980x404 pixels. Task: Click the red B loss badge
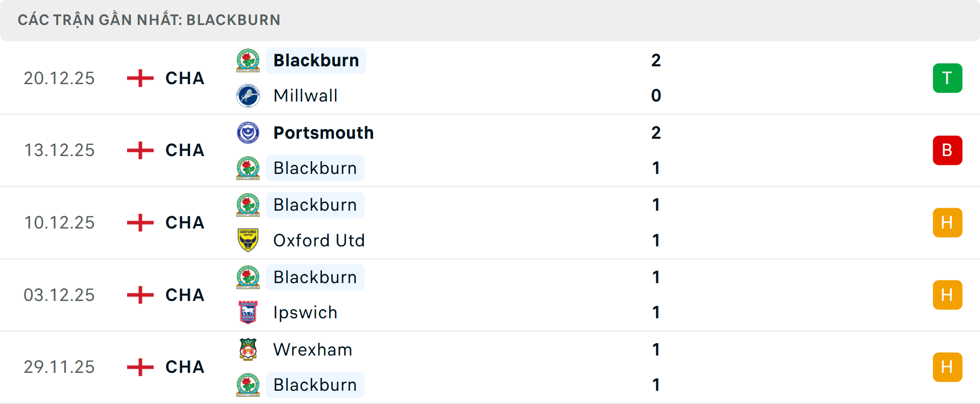[x=947, y=150]
